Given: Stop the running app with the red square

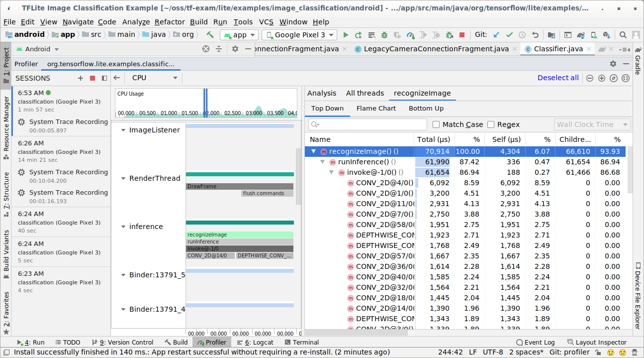Looking at the screenshot, I should (x=461, y=35).
